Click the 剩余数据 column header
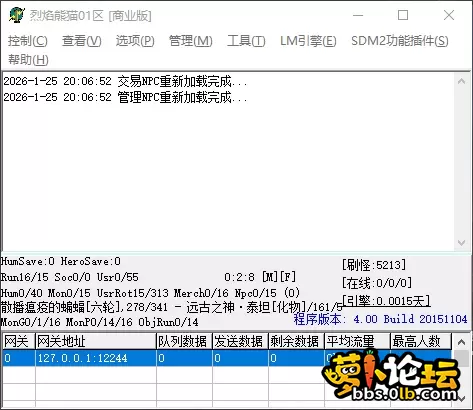This screenshot has width=473, height=410. 296,341
